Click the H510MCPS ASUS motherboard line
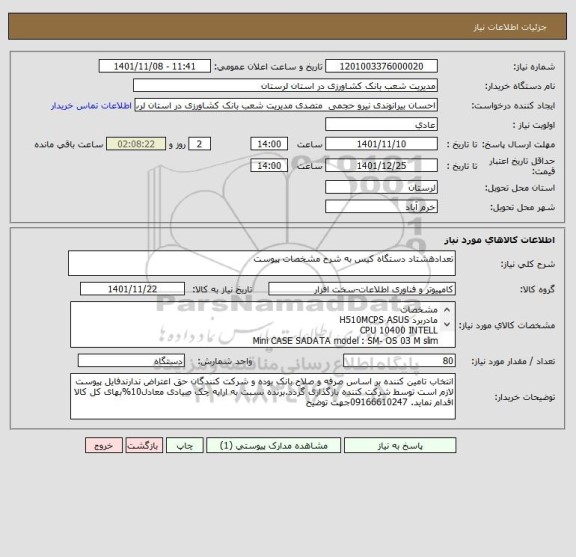The height and width of the screenshot is (557, 576). (x=388, y=320)
